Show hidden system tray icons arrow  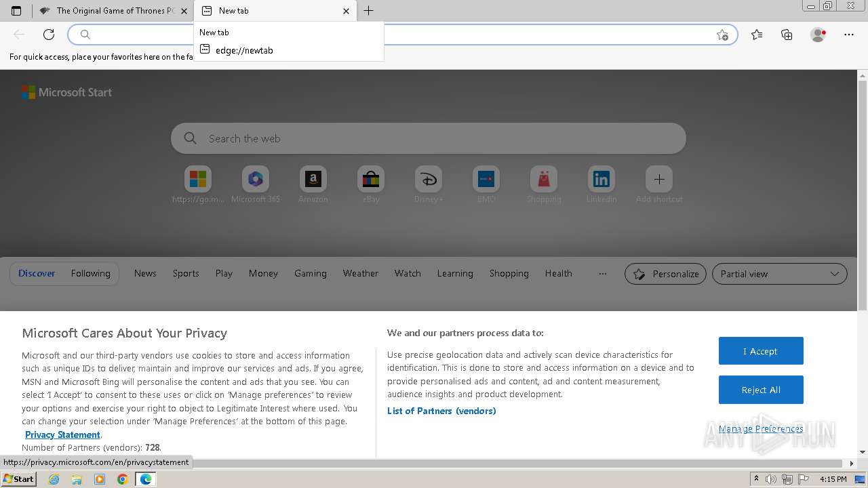[x=756, y=479]
